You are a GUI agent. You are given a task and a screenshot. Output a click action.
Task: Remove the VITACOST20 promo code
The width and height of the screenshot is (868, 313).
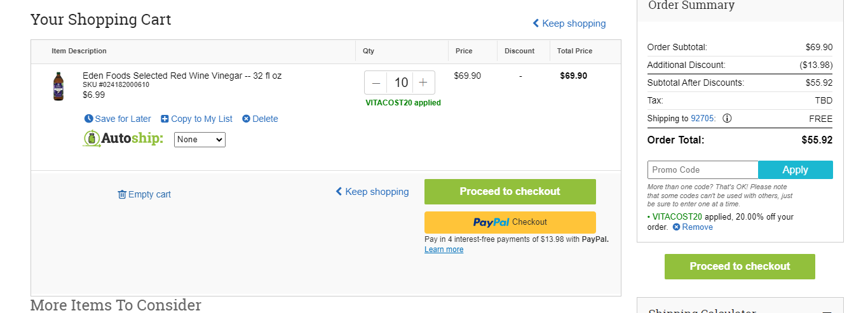(693, 227)
